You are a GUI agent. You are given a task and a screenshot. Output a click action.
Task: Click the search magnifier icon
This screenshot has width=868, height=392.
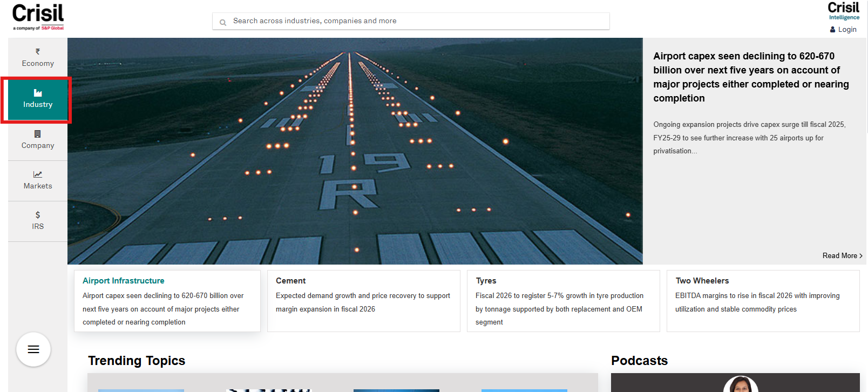[223, 22]
